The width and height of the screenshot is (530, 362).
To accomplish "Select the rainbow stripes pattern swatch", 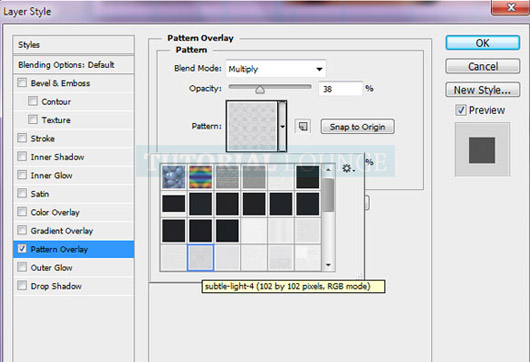I will pos(200,177).
